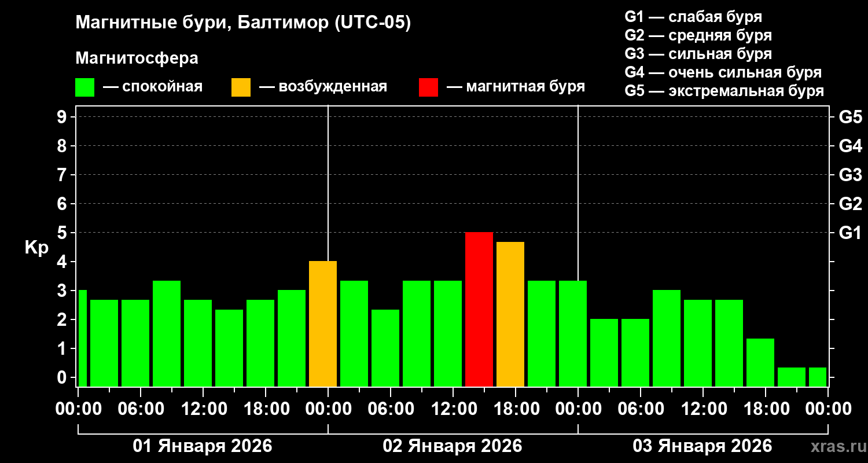Click the '06:00' time label above 03 Января
The image size is (868, 463).
[641, 409]
